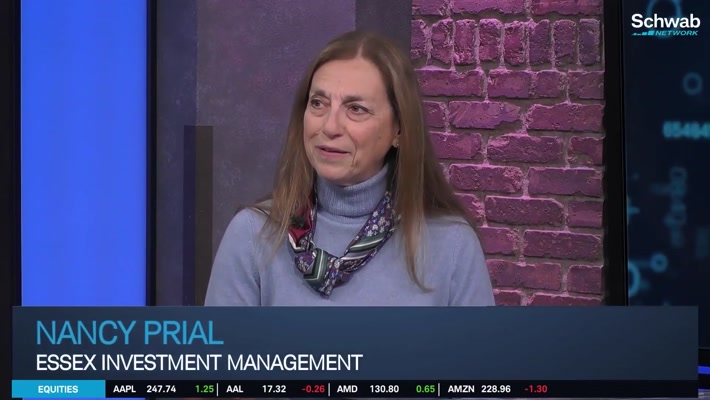This screenshot has width=710, height=400.
Task: Click the ESSEX INVESTMENT MANAGEMENT subtitle
Action: coord(199,362)
